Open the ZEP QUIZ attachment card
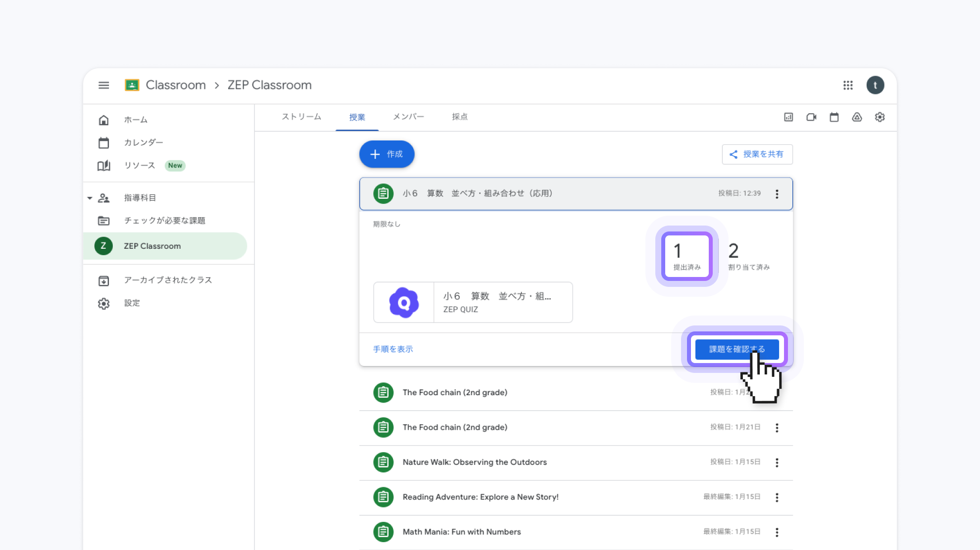980x550 pixels. pyautogui.click(x=473, y=302)
